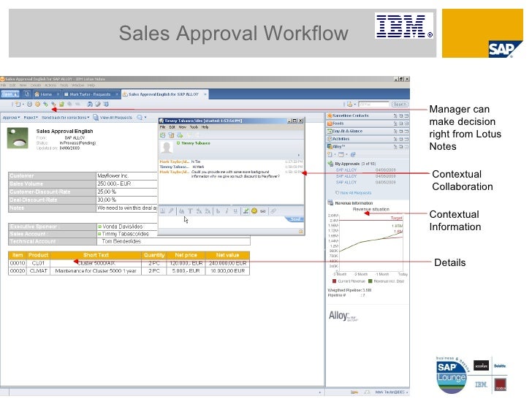This screenshot has height=399, width=532.
Task: Click the Open button dropdown in tab bar
Action: coord(9,94)
